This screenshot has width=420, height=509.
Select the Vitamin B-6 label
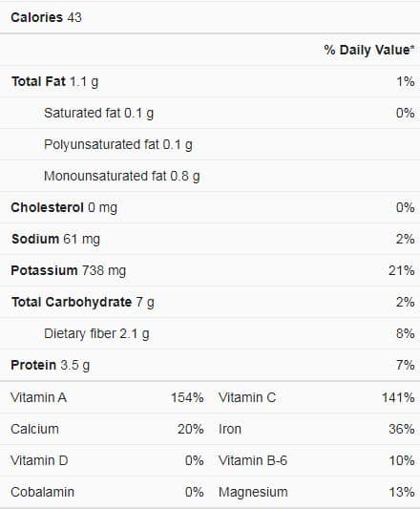pyautogui.click(x=253, y=460)
